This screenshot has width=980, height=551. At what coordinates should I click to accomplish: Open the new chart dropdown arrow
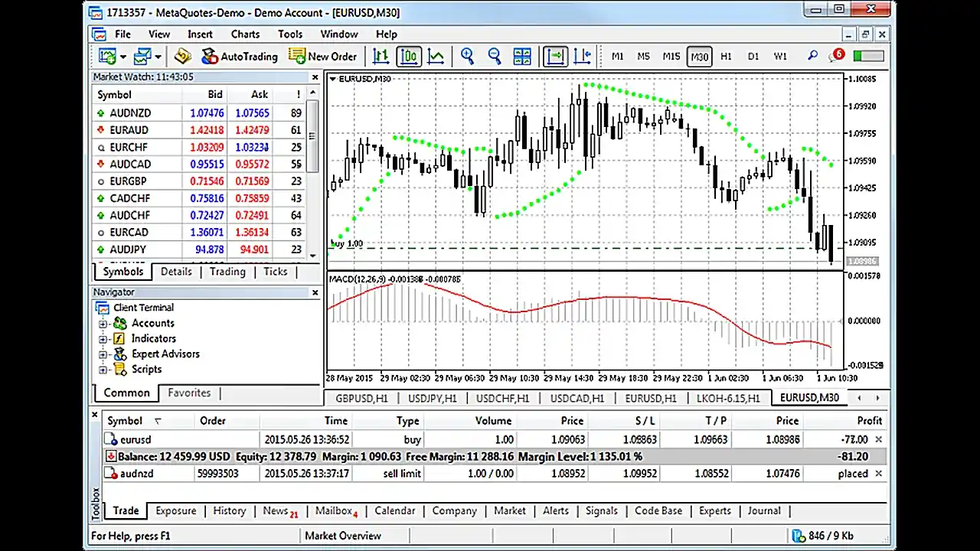(x=122, y=57)
